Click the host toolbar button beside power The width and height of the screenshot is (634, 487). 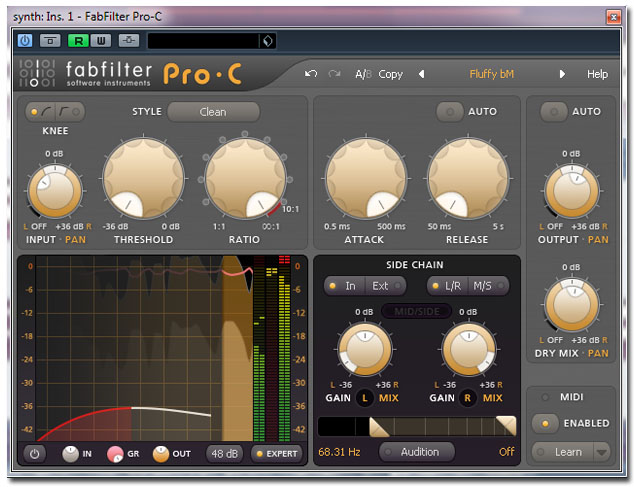pyautogui.click(x=50, y=40)
